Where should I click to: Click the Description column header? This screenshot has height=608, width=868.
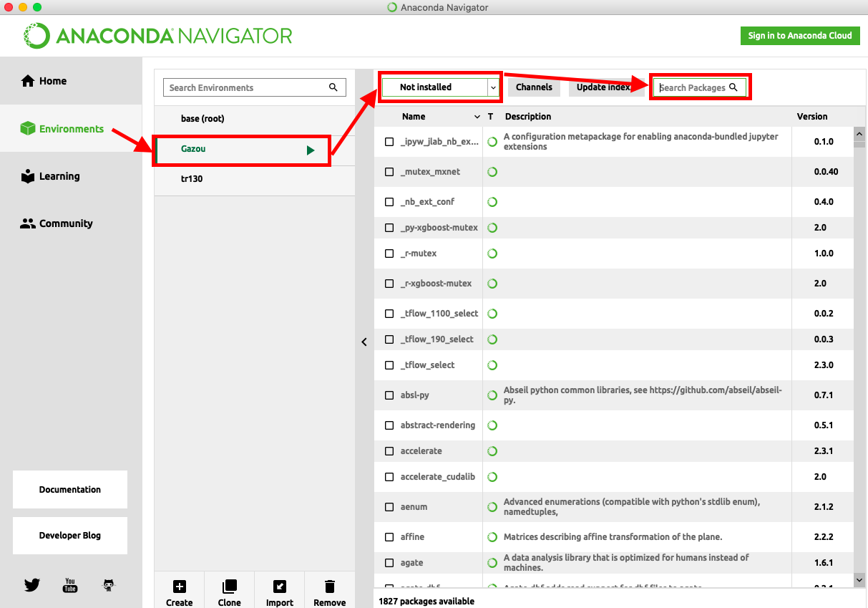tap(528, 117)
